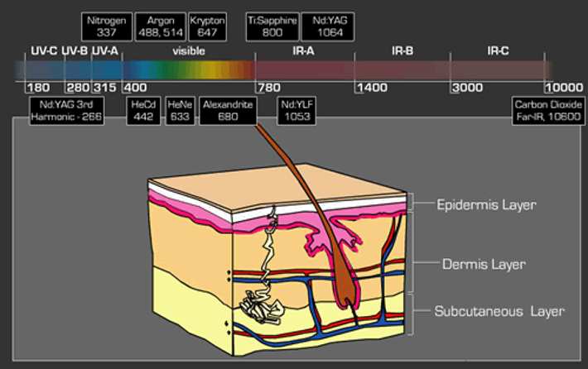The width and height of the screenshot is (588, 369).
Task: Click the UV-B spectrum band label
Action: point(75,51)
